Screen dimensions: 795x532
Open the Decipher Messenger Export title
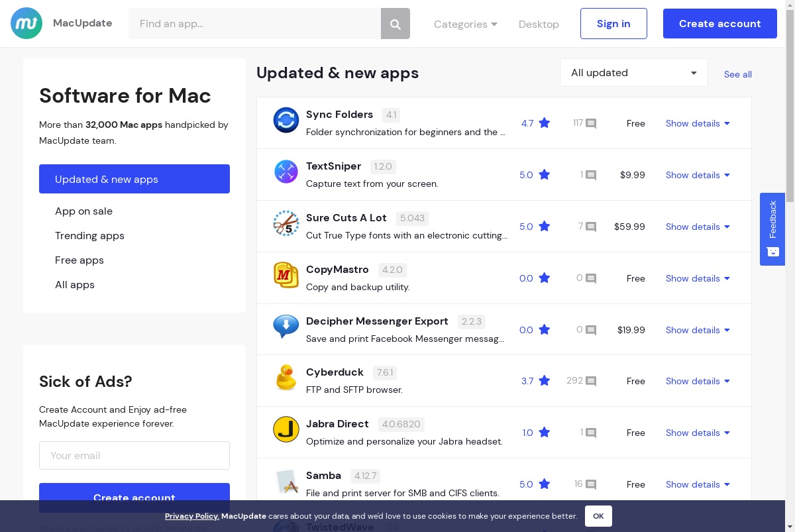pos(377,321)
